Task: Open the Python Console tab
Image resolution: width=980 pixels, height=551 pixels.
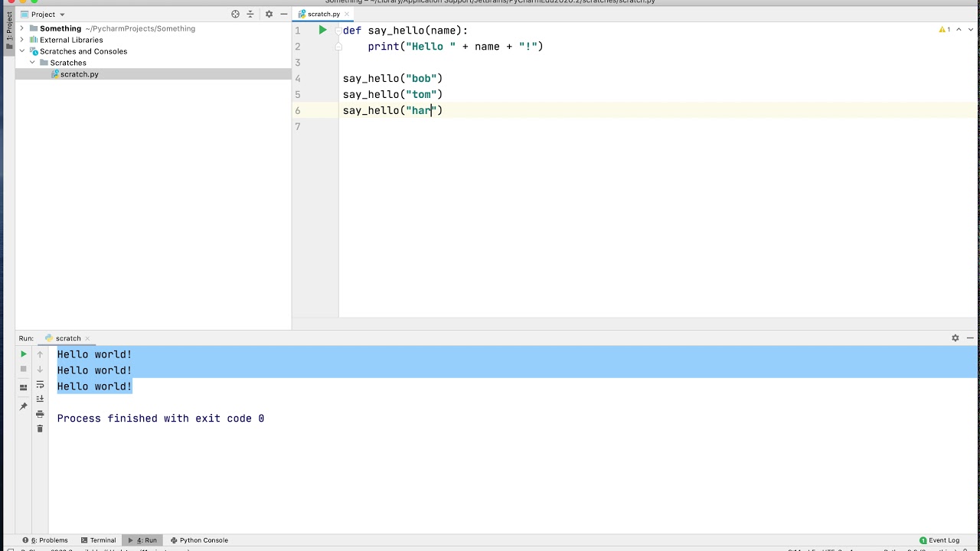Action: [x=199, y=540]
